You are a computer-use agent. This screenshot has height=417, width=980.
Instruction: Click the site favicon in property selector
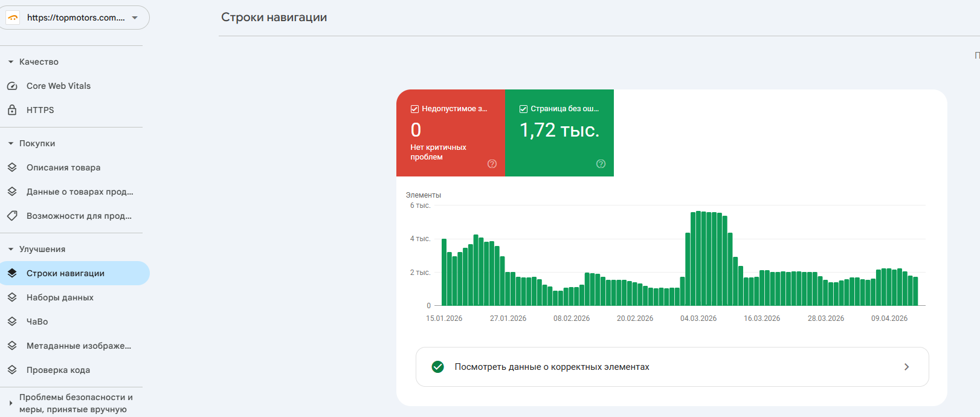click(13, 18)
